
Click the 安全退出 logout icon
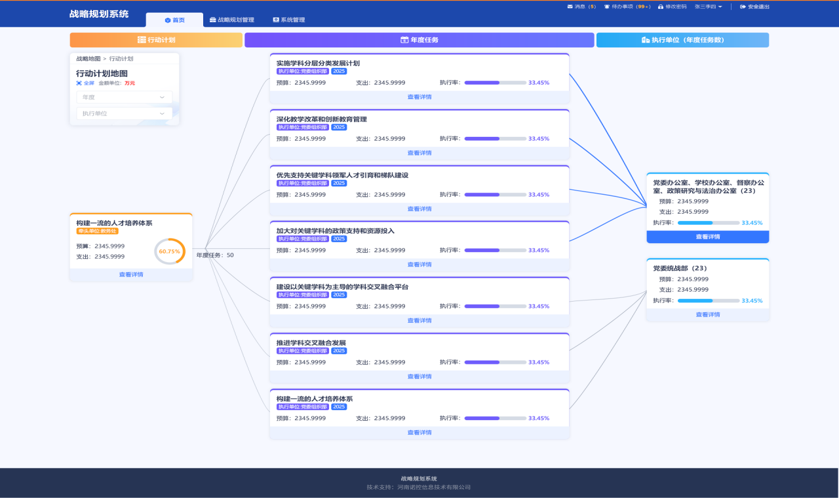[743, 7]
